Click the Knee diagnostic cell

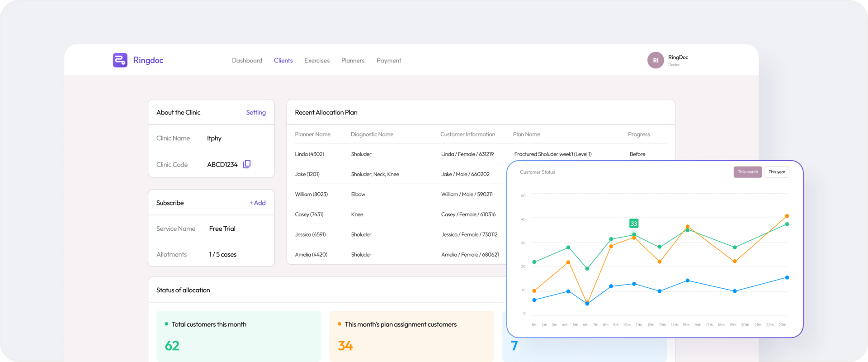tap(357, 214)
